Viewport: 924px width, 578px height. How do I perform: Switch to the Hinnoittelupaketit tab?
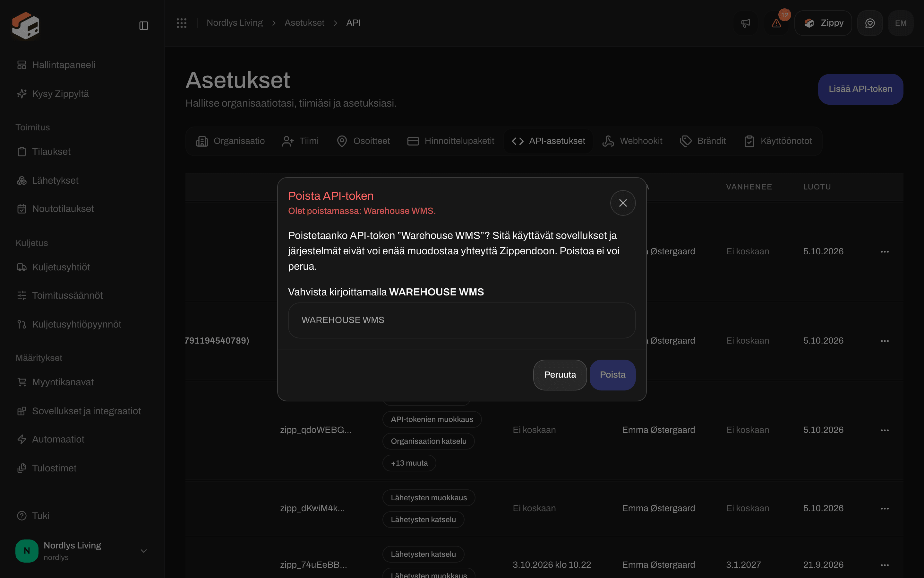pos(451,141)
